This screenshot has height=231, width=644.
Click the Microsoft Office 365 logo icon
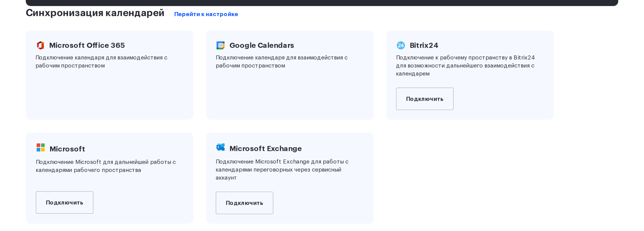(41, 45)
